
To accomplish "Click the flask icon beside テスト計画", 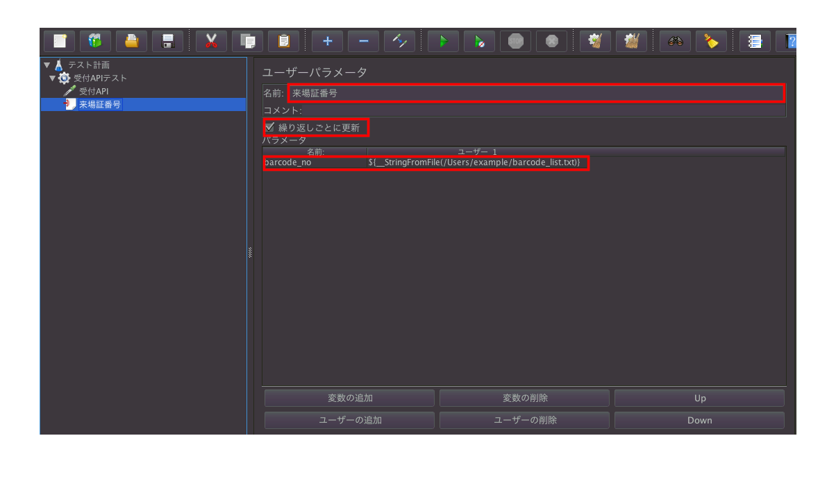I will tap(59, 65).
